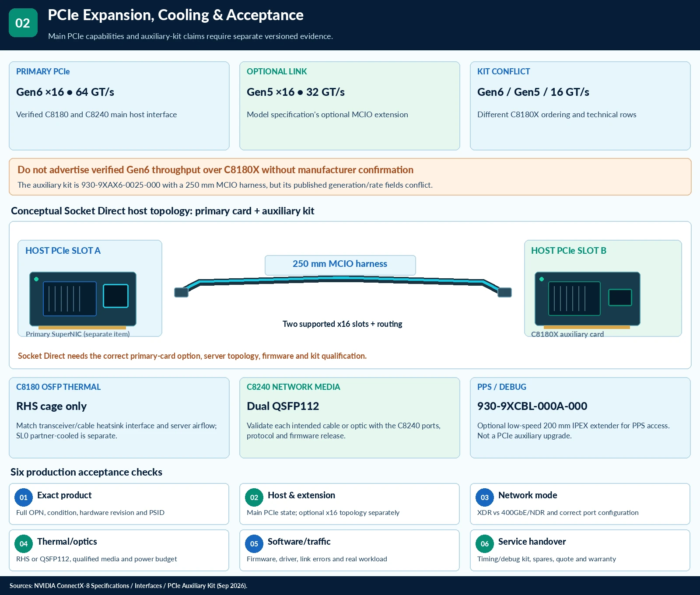Click the green 02 section badge

[x=23, y=23]
